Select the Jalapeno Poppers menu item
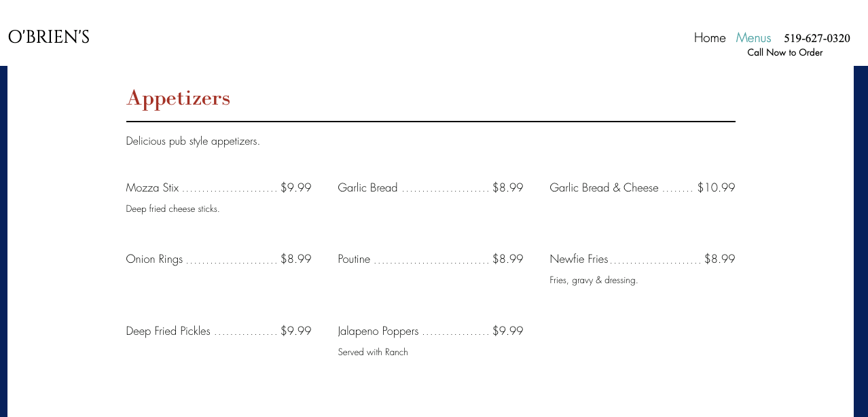868x417 pixels. (x=378, y=331)
